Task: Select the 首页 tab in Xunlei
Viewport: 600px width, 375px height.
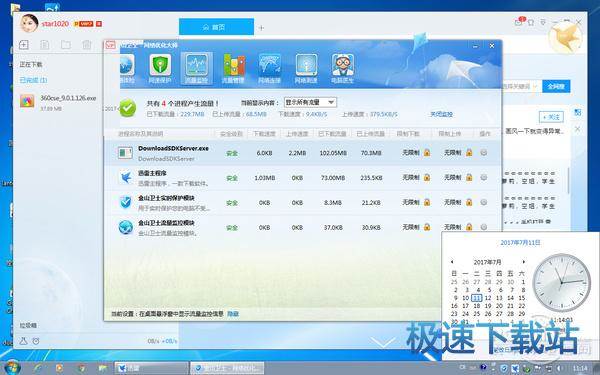Action: pos(216,27)
